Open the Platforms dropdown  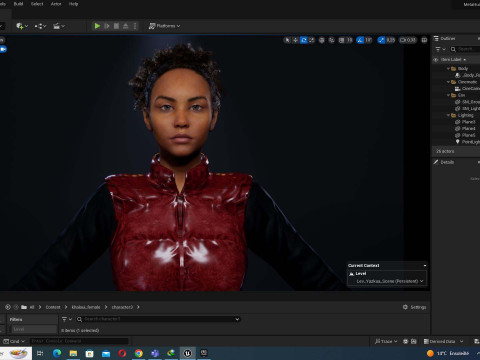coord(164,26)
